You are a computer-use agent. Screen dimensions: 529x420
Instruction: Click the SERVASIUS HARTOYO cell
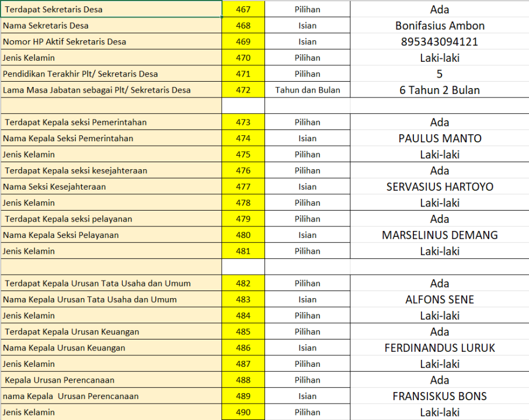(x=439, y=187)
